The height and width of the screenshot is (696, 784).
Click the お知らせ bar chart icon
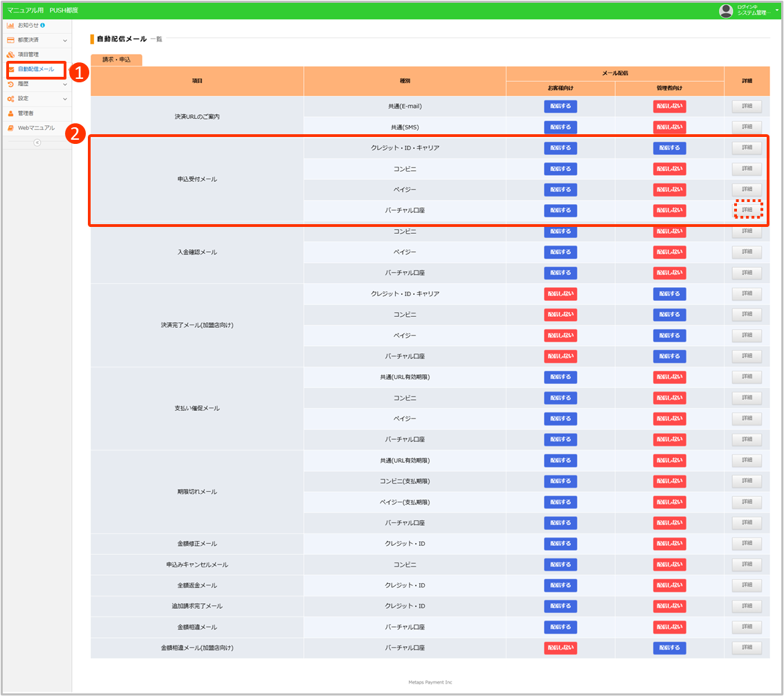tap(11, 25)
